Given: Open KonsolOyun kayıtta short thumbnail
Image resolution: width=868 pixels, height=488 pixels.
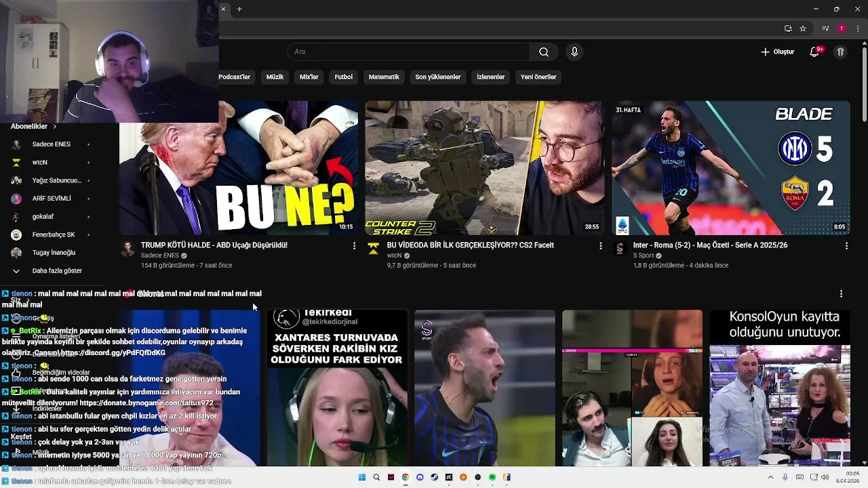Looking at the screenshot, I should tap(780, 388).
